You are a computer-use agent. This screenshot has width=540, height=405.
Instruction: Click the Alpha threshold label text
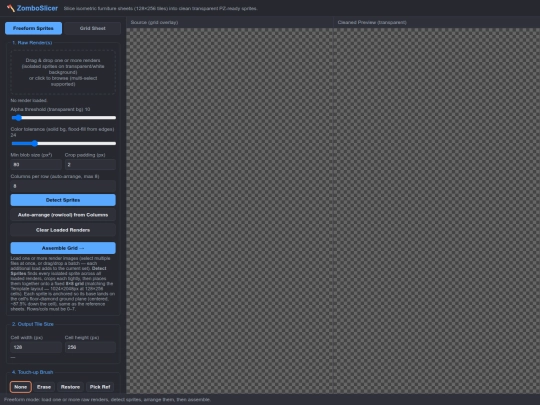point(50,110)
